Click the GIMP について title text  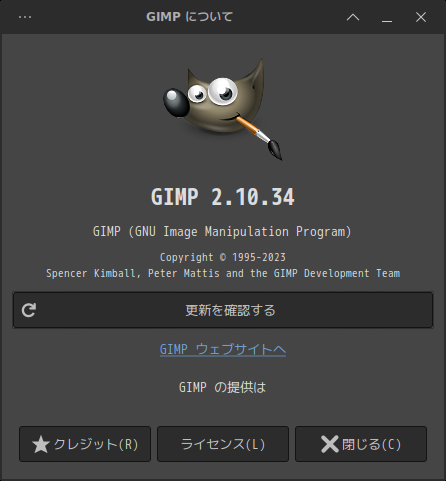click(189, 16)
